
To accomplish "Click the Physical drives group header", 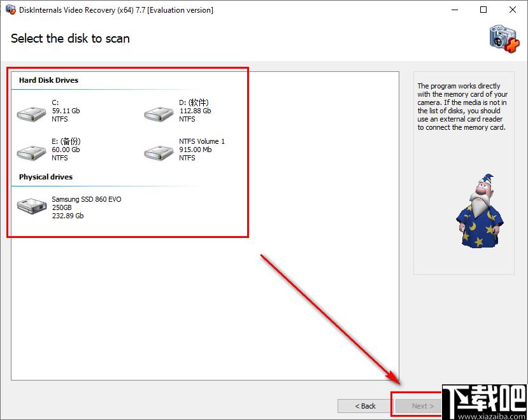I will point(46,177).
